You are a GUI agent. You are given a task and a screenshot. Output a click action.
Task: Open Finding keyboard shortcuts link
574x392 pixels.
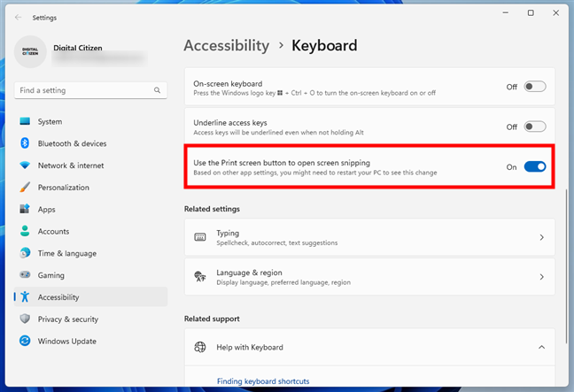263,381
